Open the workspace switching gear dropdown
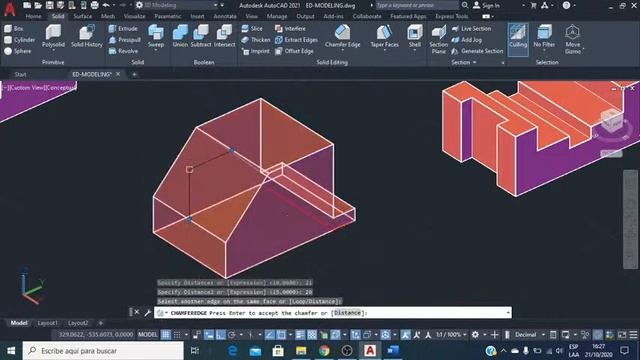Screen dimensions: 640x360 (x=485, y=335)
